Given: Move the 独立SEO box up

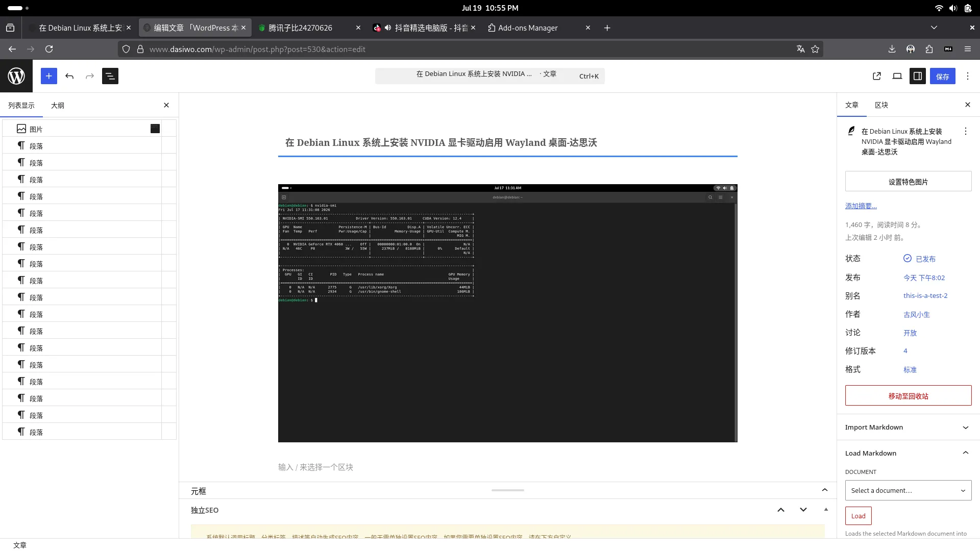Looking at the screenshot, I should point(781,510).
